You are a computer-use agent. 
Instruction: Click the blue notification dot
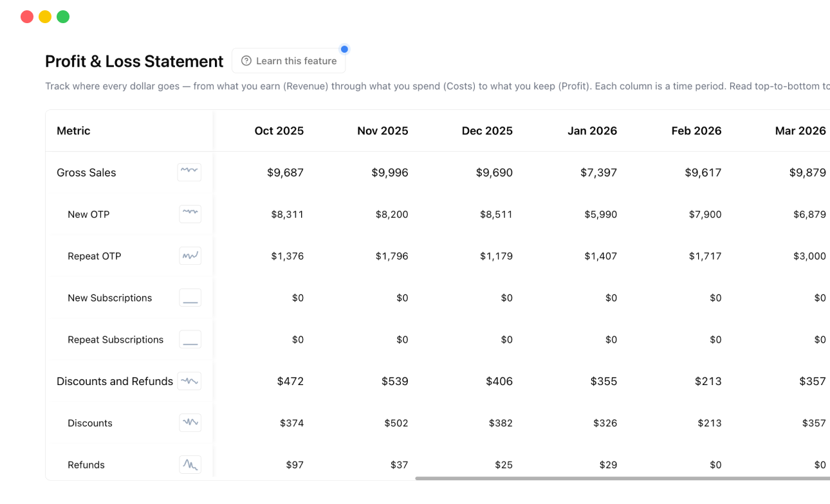click(x=345, y=49)
